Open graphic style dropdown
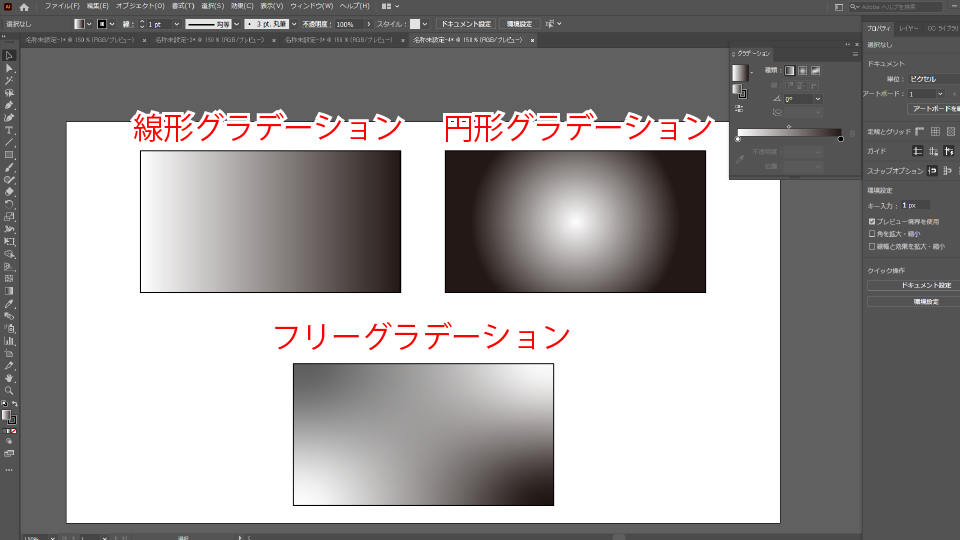Image resolution: width=960 pixels, height=540 pixels. tap(424, 24)
